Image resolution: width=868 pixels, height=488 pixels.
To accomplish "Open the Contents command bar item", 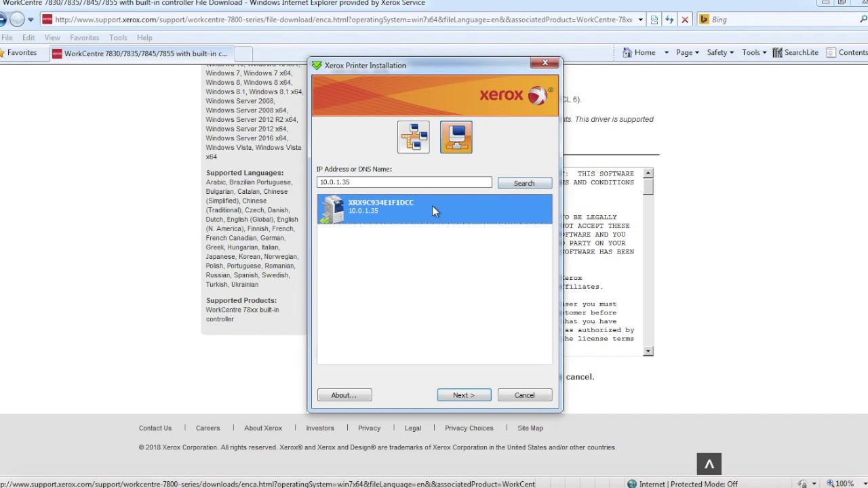I will pyautogui.click(x=848, y=52).
